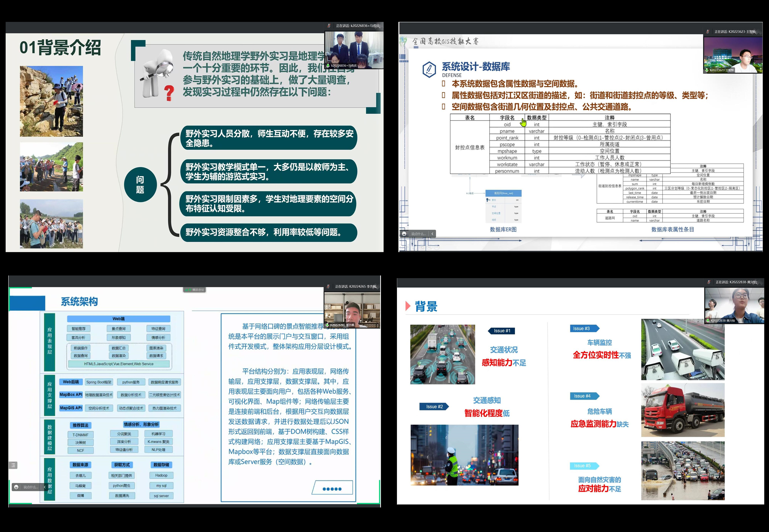Click microphone icon next to 正在讲话 黄兴怡
This screenshot has width=769, height=532.
(x=709, y=282)
